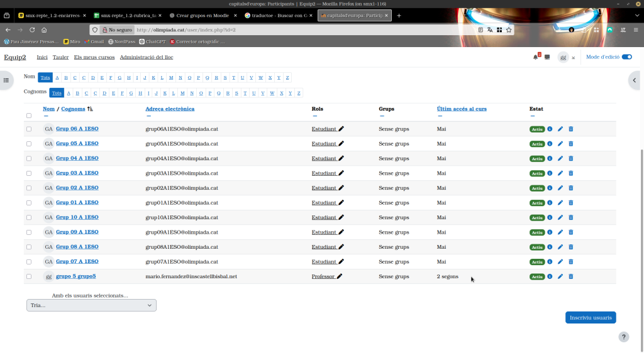Open the left course index drawer
Screen dimensions: 644x353
(7, 80)
